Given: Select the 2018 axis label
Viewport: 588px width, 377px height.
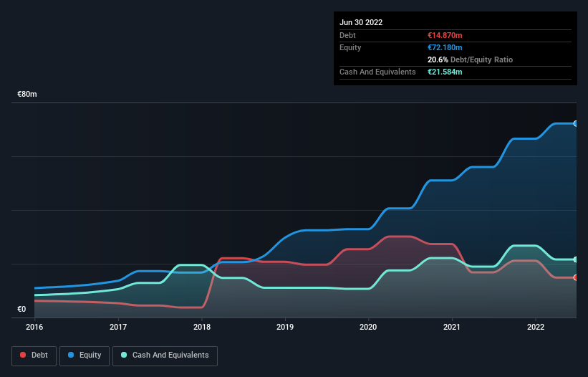Looking at the screenshot, I should coord(202,327).
